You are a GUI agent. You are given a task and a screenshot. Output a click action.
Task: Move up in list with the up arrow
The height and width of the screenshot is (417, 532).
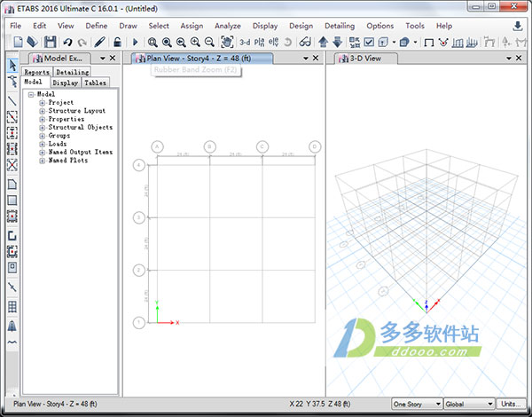pyautogui.click(x=324, y=42)
